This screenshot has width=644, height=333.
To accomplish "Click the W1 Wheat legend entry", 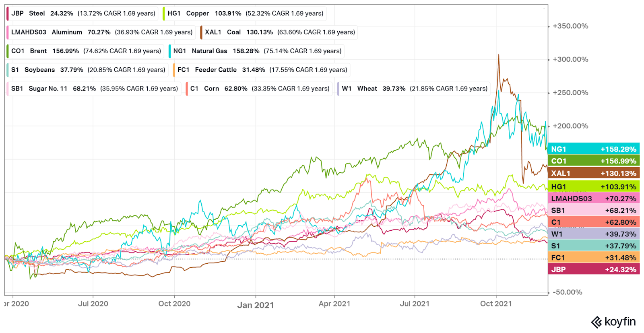I will (x=413, y=89).
